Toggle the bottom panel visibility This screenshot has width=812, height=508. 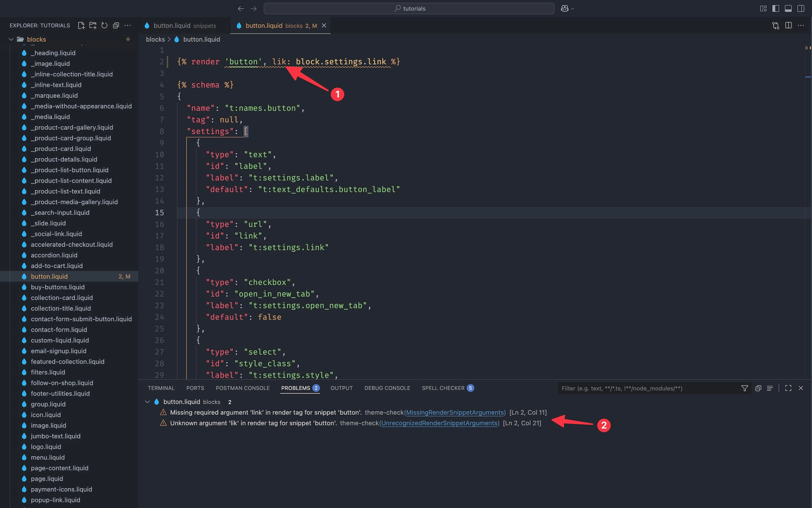[x=788, y=9]
